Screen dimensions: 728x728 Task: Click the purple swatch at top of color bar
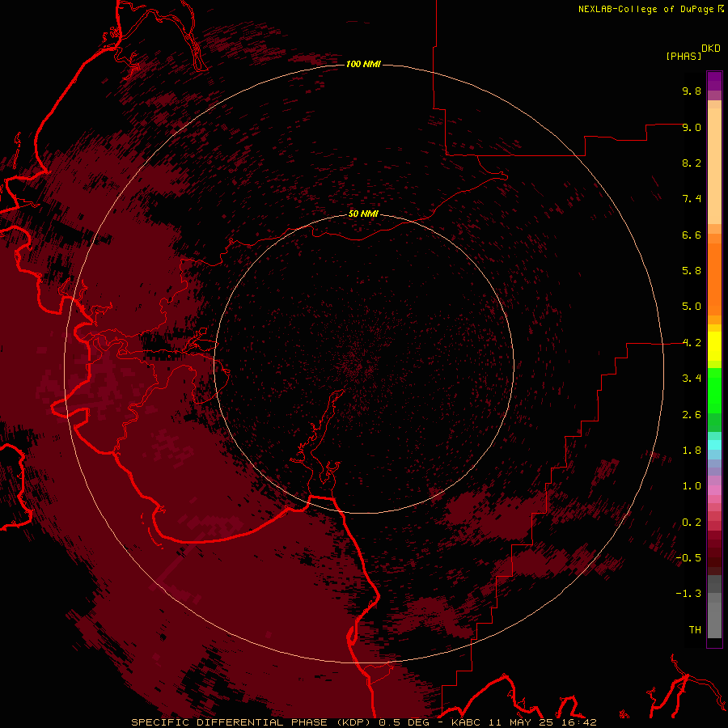tap(714, 81)
